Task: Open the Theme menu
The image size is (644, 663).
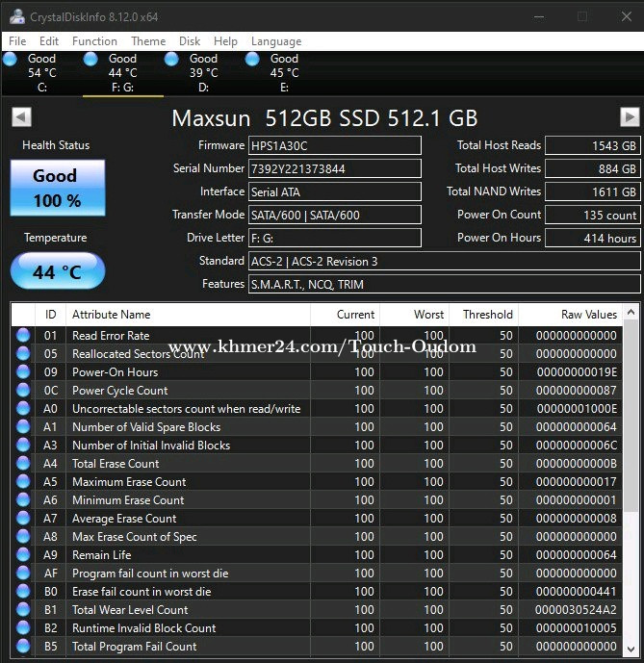Action: 148,41
